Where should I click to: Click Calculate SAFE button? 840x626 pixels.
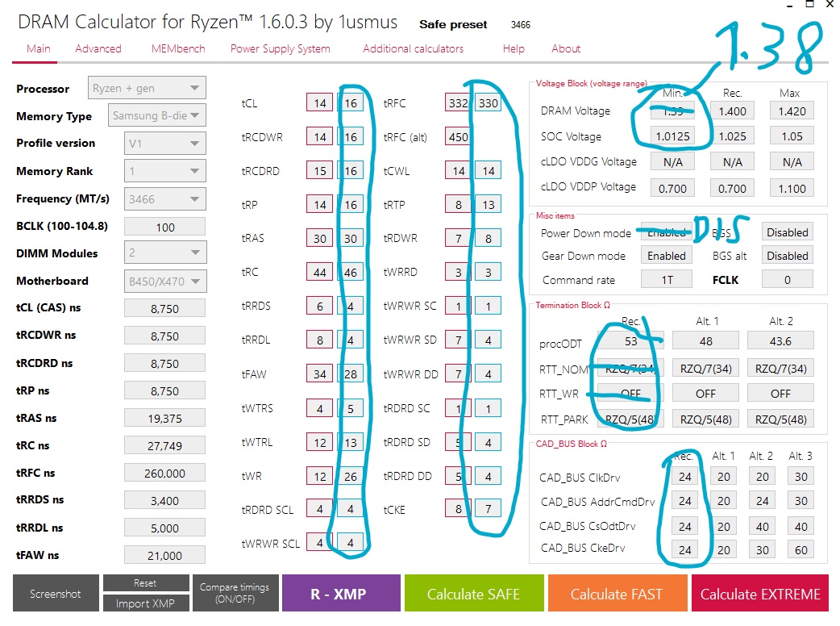pos(474,593)
